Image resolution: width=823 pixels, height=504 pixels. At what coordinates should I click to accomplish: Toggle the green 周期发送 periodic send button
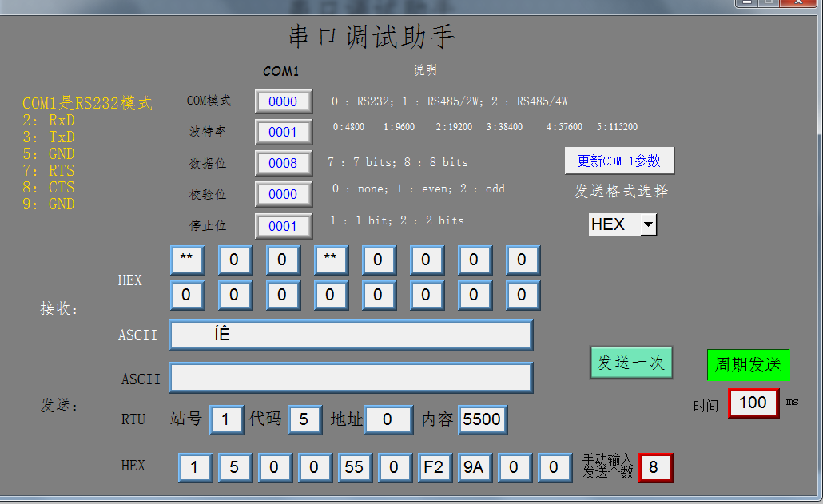[748, 365]
